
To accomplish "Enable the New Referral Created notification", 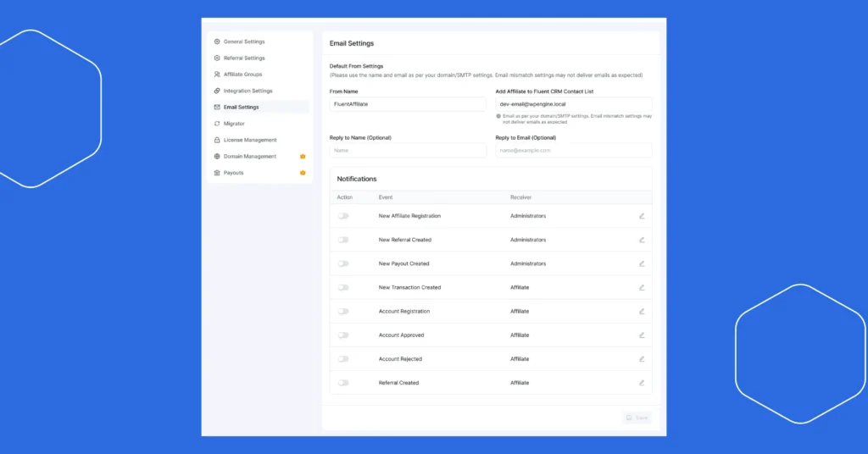I will coord(343,240).
